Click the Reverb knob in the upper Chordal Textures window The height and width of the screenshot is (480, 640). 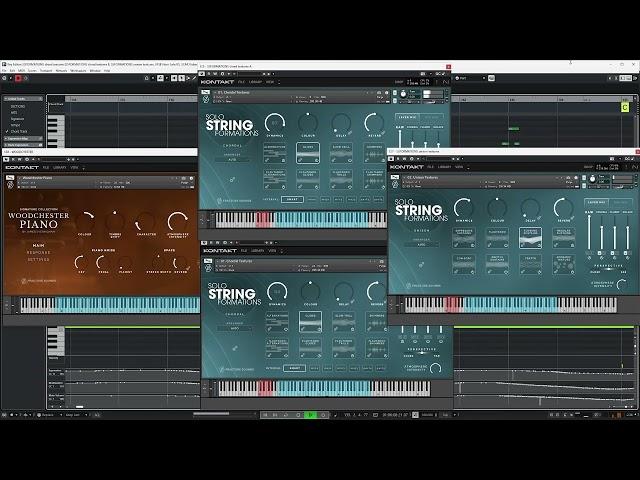click(374, 123)
